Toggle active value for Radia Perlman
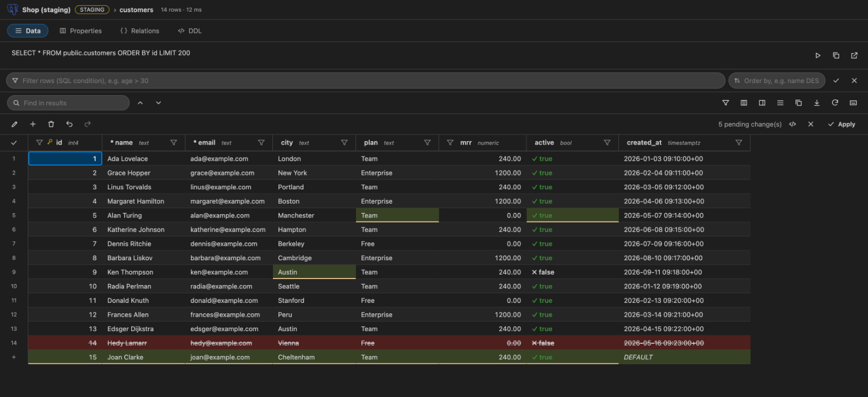The width and height of the screenshot is (868, 397). (572, 286)
